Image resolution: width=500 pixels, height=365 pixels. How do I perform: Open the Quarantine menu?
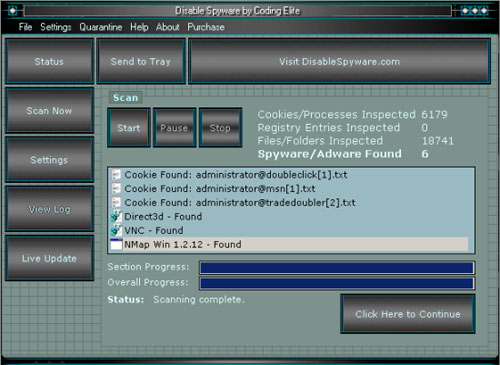(x=101, y=27)
